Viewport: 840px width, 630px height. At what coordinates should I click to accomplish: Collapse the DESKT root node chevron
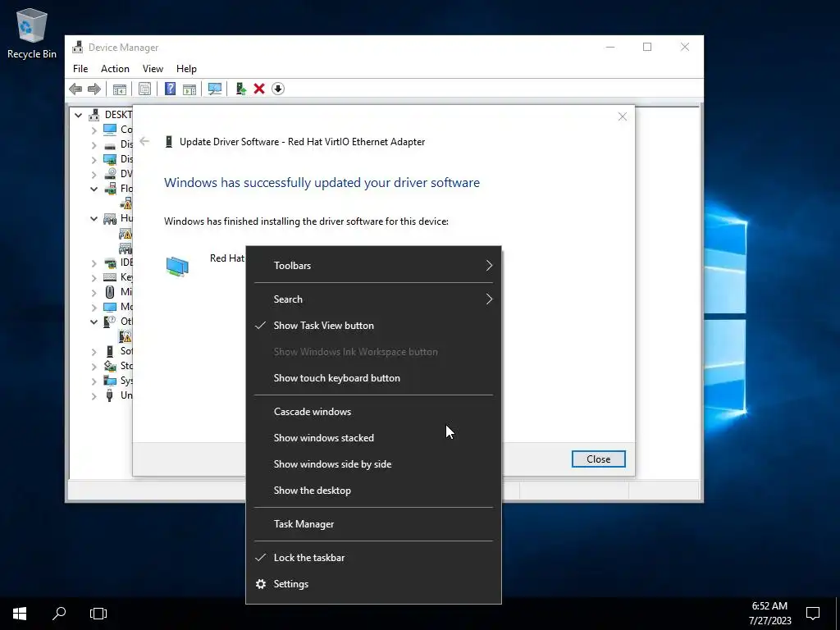coord(78,115)
